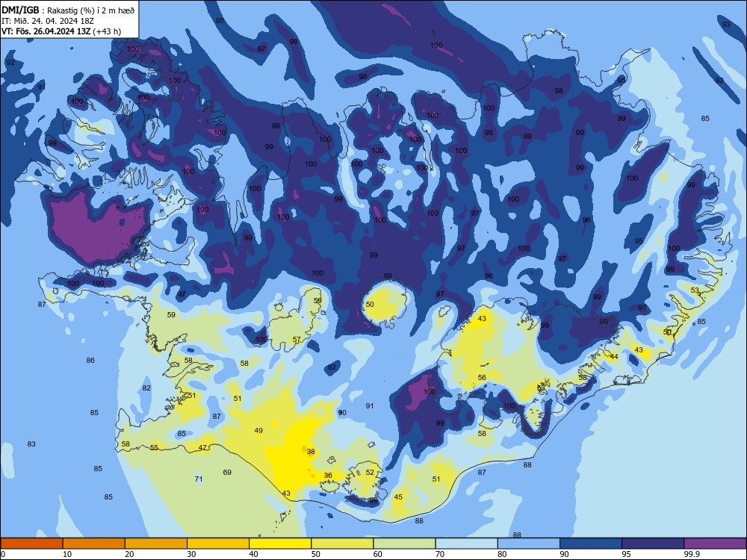Click the map value '55' on the peninsula

154,447
